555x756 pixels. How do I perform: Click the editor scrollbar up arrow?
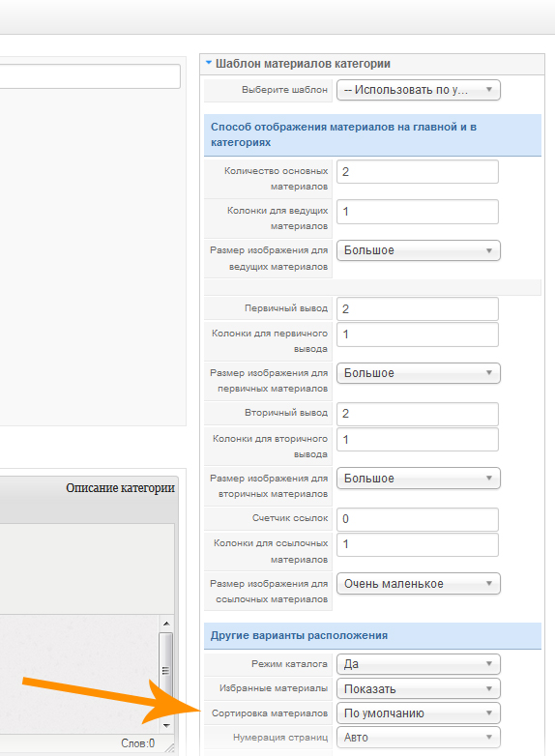[166, 624]
